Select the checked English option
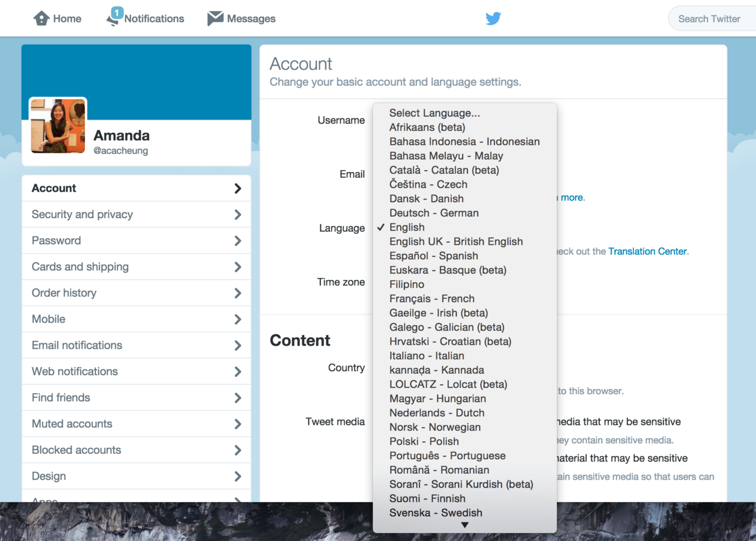The width and height of the screenshot is (756, 541). 465,227
